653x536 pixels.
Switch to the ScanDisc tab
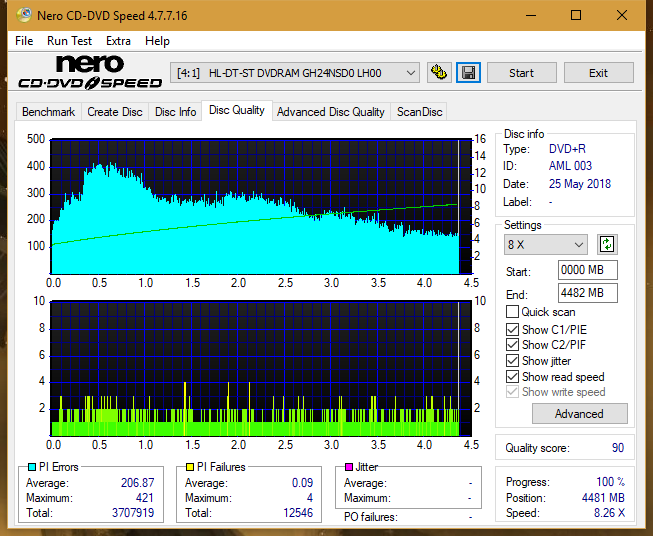[419, 112]
